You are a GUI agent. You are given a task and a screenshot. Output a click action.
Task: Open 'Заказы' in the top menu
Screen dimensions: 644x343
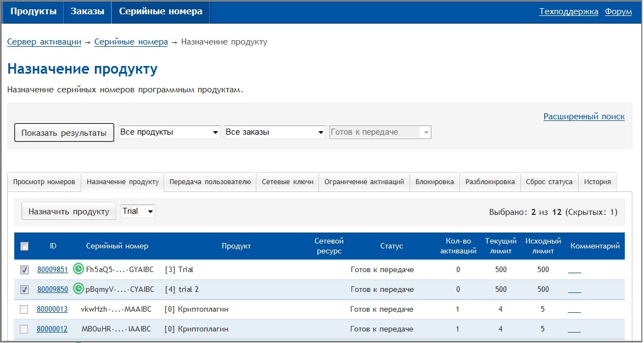87,12
